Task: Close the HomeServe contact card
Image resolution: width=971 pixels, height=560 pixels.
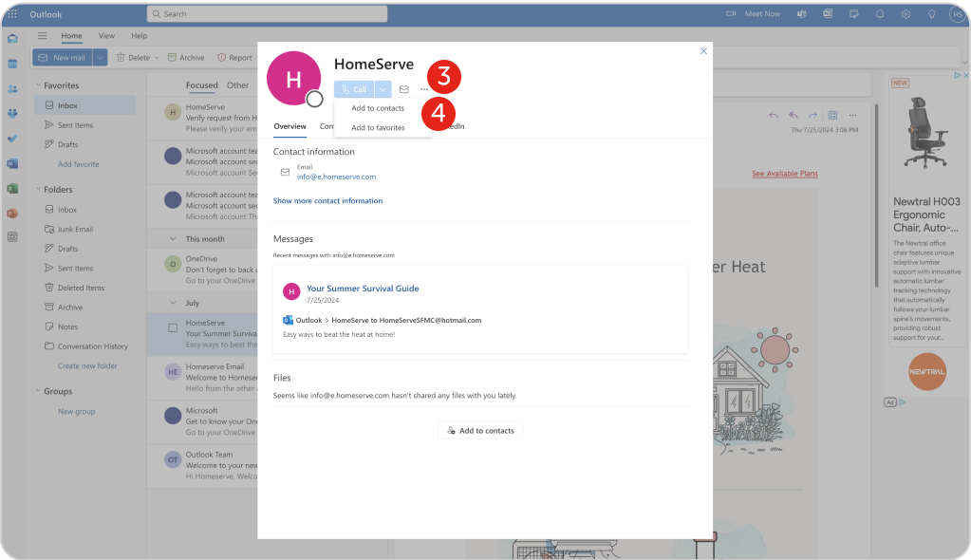Action: [703, 51]
